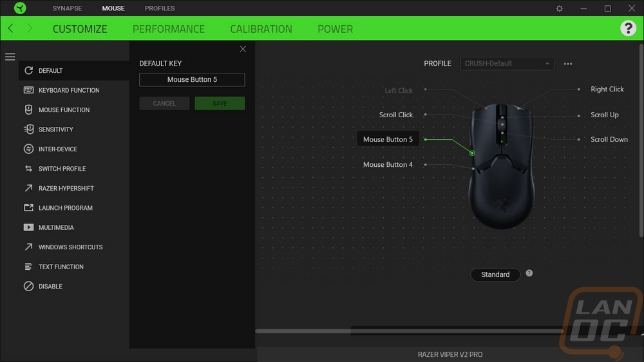Viewport: 644px width, 362px height.
Task: Click the Inter-Device icon
Action: [28, 149]
